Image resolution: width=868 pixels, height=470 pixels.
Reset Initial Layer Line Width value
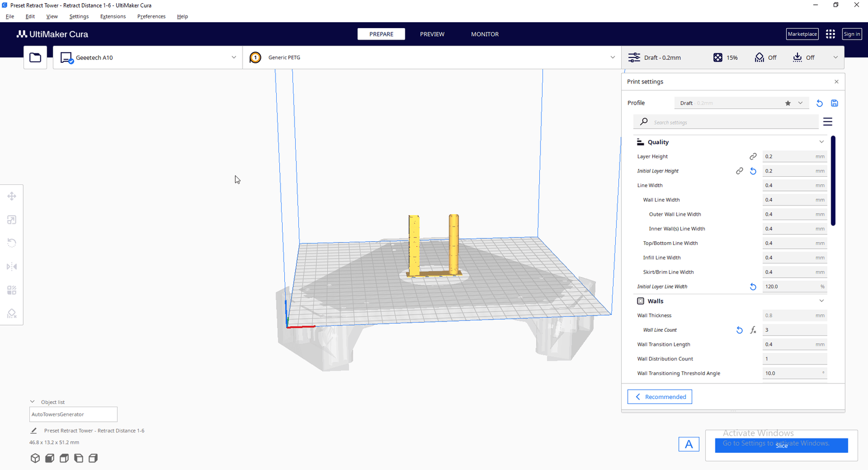point(753,287)
